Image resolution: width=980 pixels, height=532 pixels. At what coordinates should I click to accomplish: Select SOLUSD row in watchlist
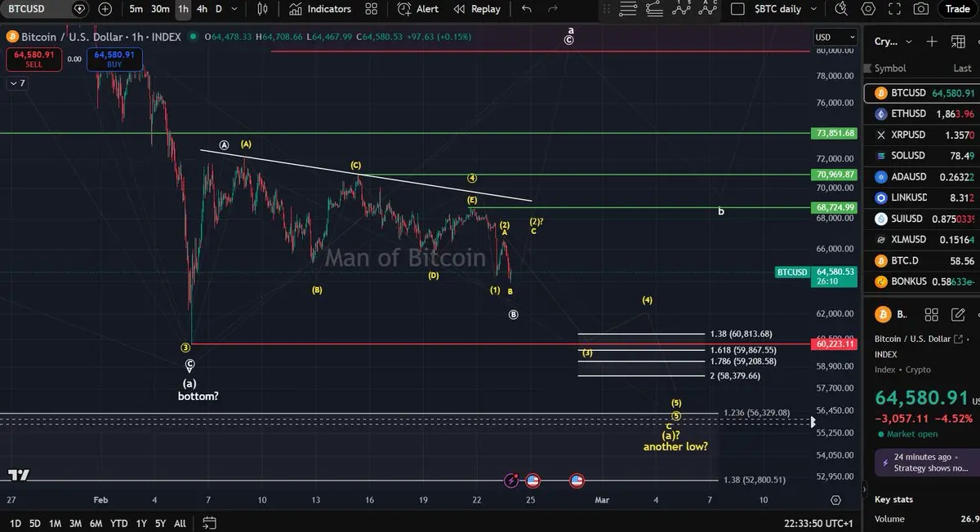[x=921, y=156]
